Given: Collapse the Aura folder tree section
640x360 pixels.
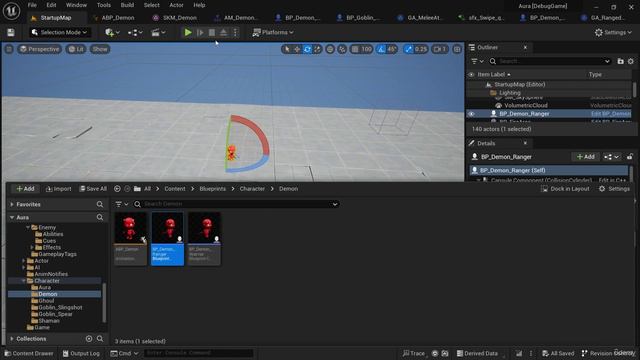Looking at the screenshot, I should point(12,218).
